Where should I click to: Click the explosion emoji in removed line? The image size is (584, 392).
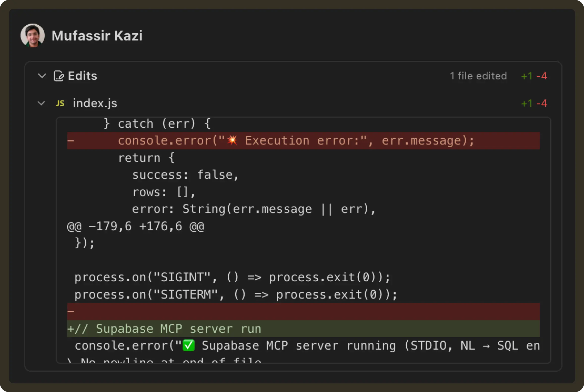(x=232, y=140)
